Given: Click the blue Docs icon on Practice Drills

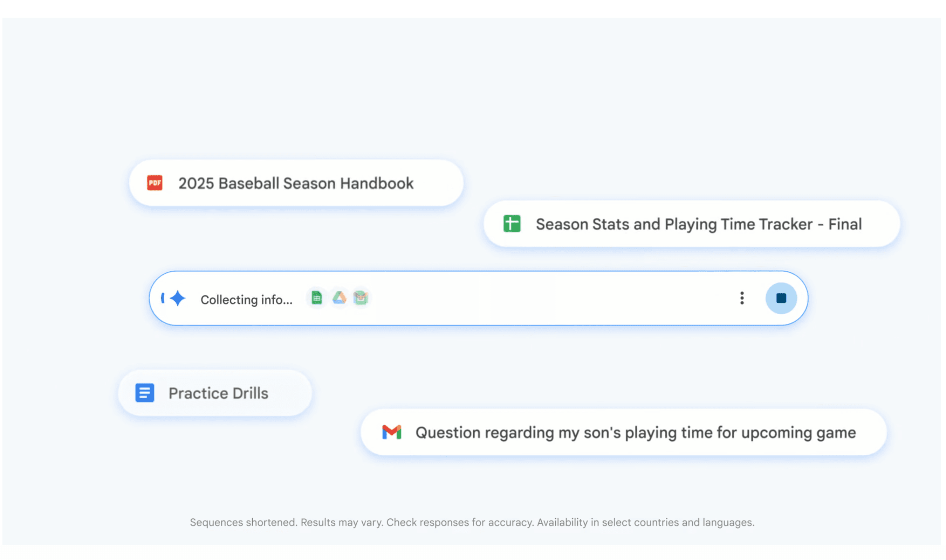Looking at the screenshot, I should tap(145, 393).
